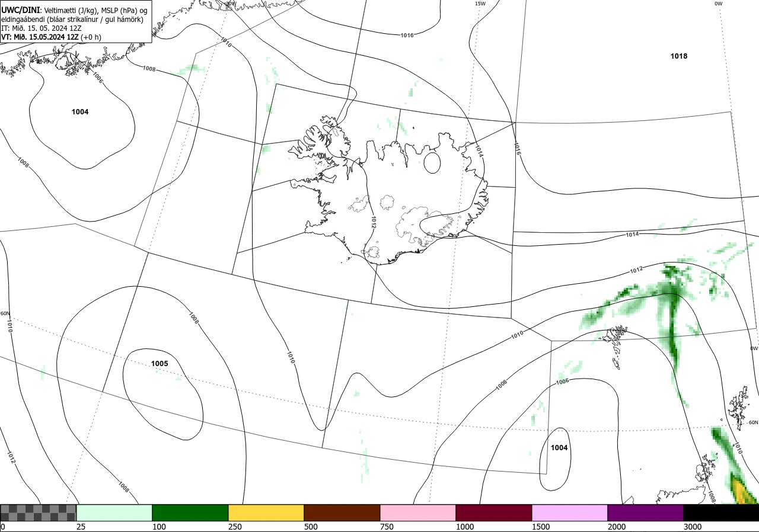Select the bold 1005 low-pressure label
The height and width of the screenshot is (532, 759).
coord(160,364)
